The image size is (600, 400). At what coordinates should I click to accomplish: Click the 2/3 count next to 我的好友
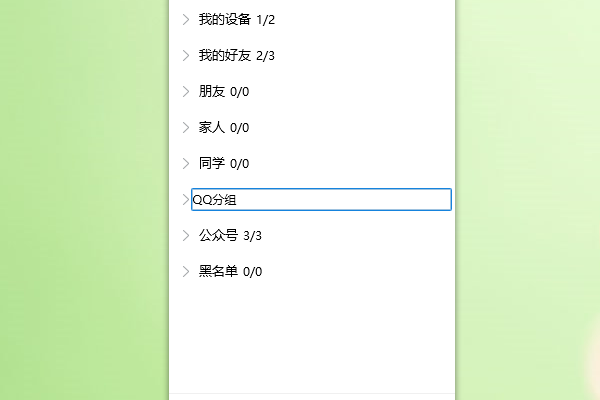[265, 55]
